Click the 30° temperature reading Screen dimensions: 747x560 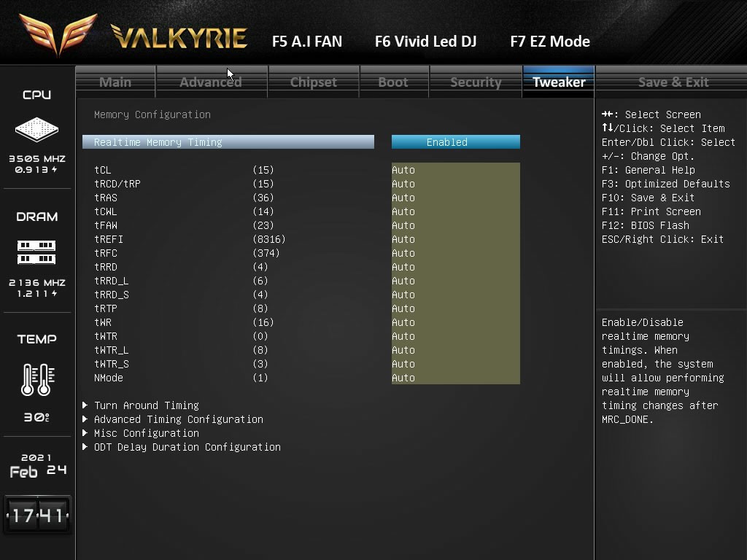click(x=36, y=417)
